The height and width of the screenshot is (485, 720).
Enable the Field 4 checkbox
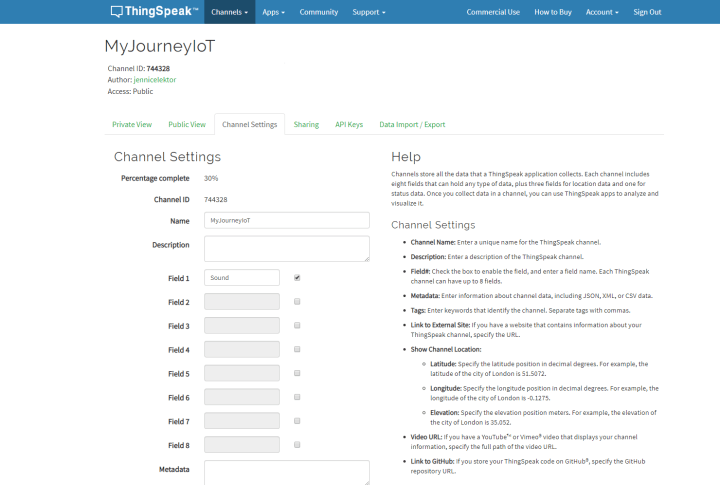(297, 349)
